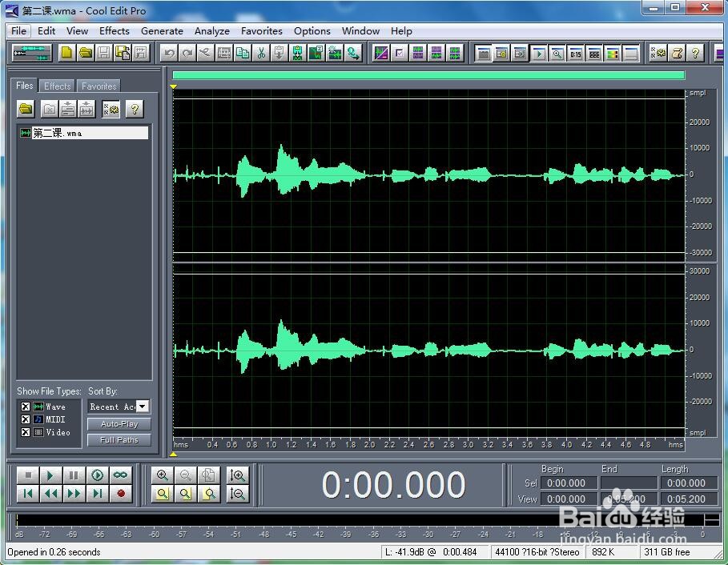This screenshot has width=728, height=565.
Task: Click the Save As toolbar icon with disk and page
Action: pos(123,53)
